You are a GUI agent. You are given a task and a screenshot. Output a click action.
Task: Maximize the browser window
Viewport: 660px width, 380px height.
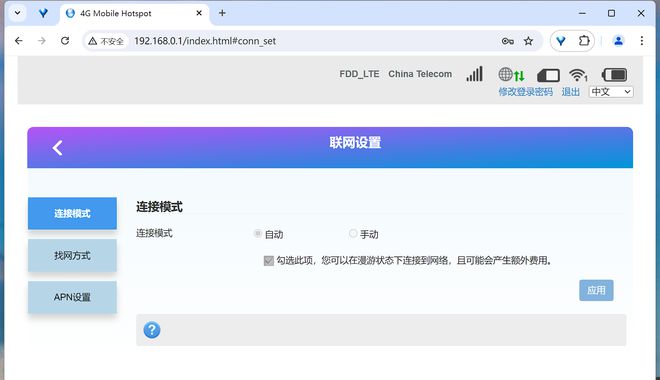[x=612, y=13]
